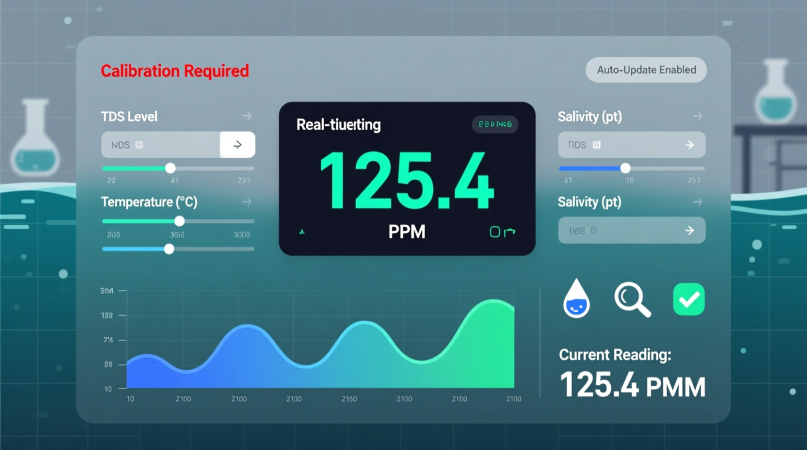Click the arrow icon beside the TDS Level label
The image size is (807, 450).
coord(246,117)
